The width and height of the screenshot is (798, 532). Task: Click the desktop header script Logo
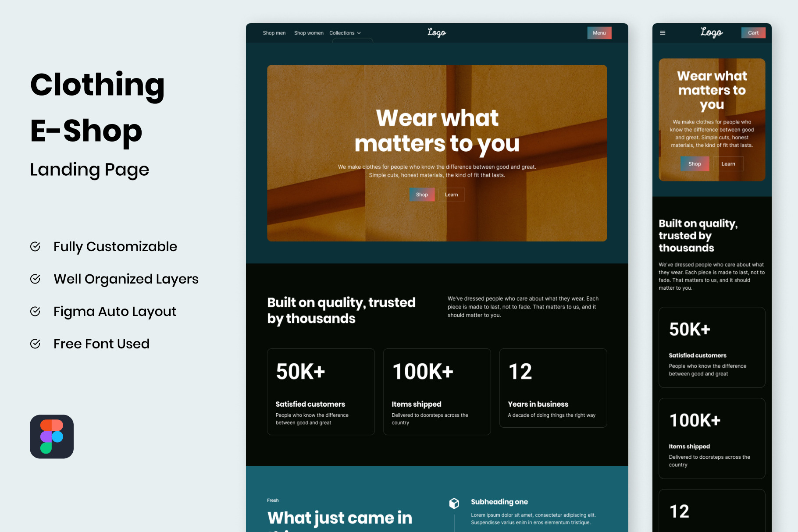click(x=437, y=33)
